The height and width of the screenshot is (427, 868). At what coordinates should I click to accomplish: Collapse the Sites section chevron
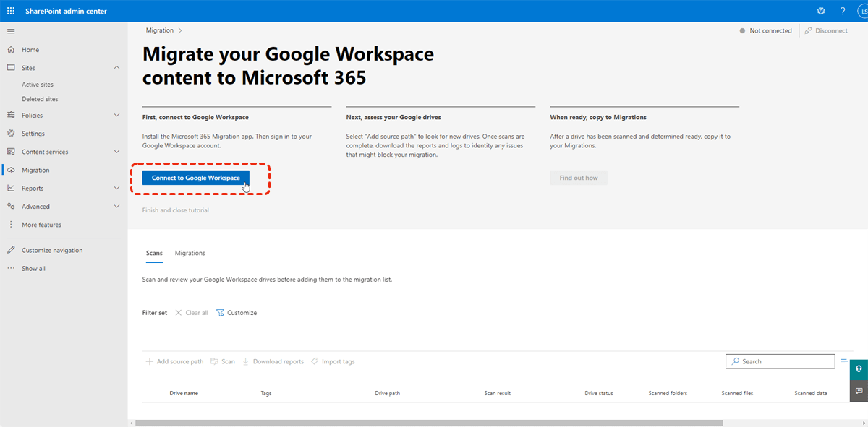117,68
